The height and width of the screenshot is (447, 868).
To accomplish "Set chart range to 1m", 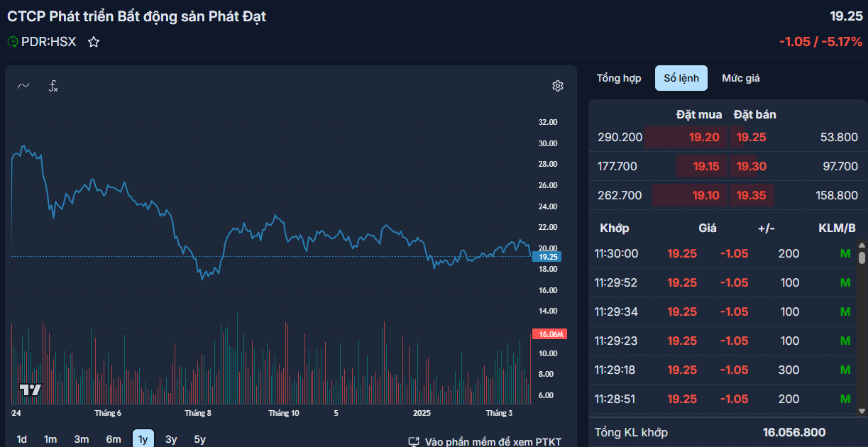I will (x=50, y=439).
